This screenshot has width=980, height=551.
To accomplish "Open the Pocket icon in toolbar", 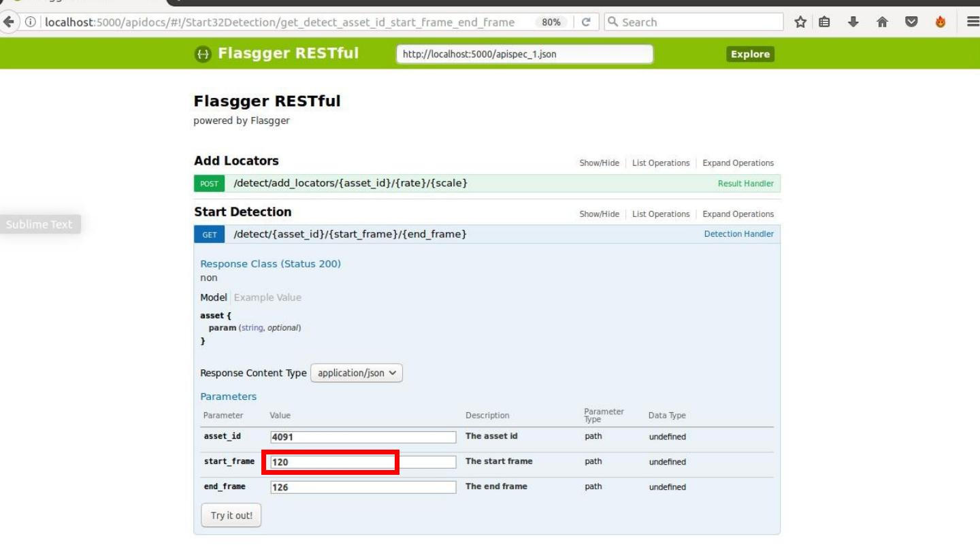I will coord(911,22).
